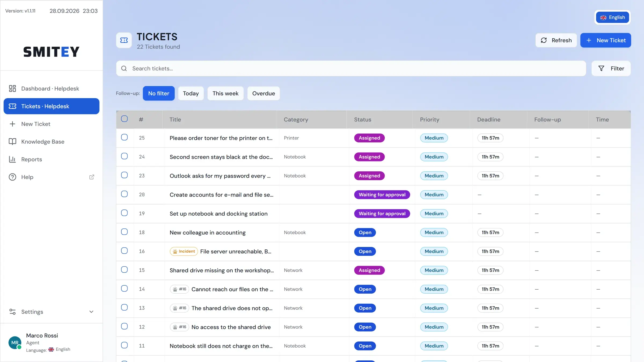Expand the Settings chevron

(x=91, y=312)
